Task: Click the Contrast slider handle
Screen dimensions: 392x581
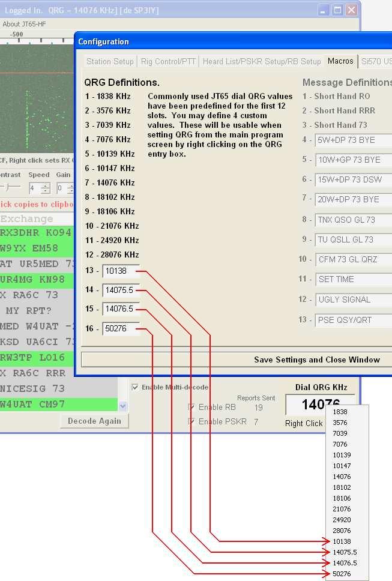Action: point(7,187)
